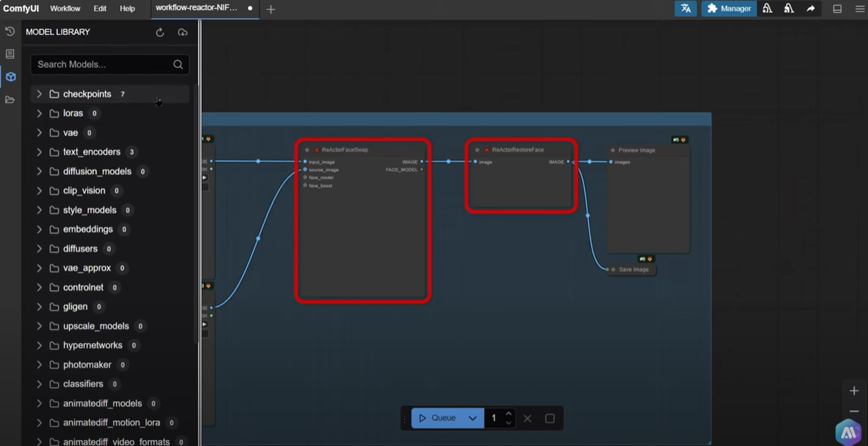Click the Queue button
868x446 pixels.
click(438, 418)
